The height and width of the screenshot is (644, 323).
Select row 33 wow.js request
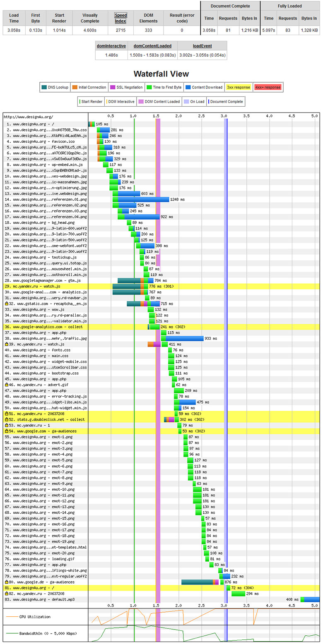coord(34,309)
